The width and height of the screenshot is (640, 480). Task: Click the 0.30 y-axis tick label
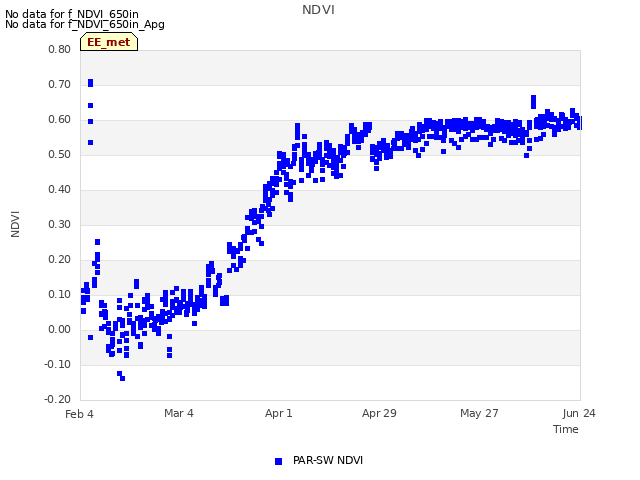(60, 224)
